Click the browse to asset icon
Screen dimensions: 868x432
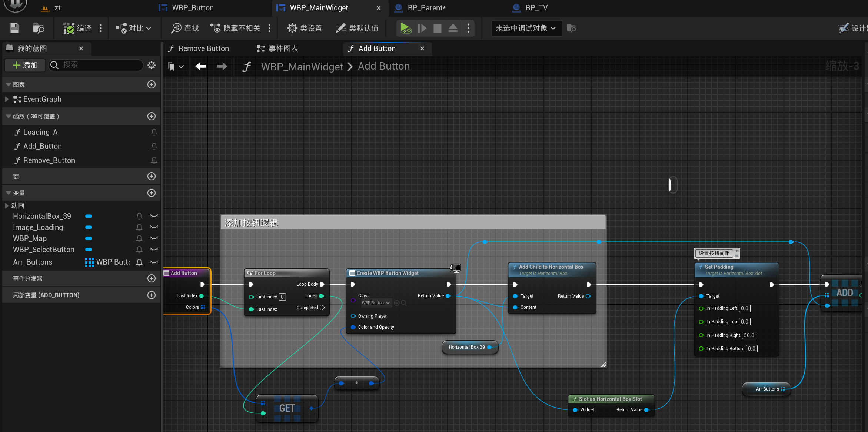(x=38, y=28)
